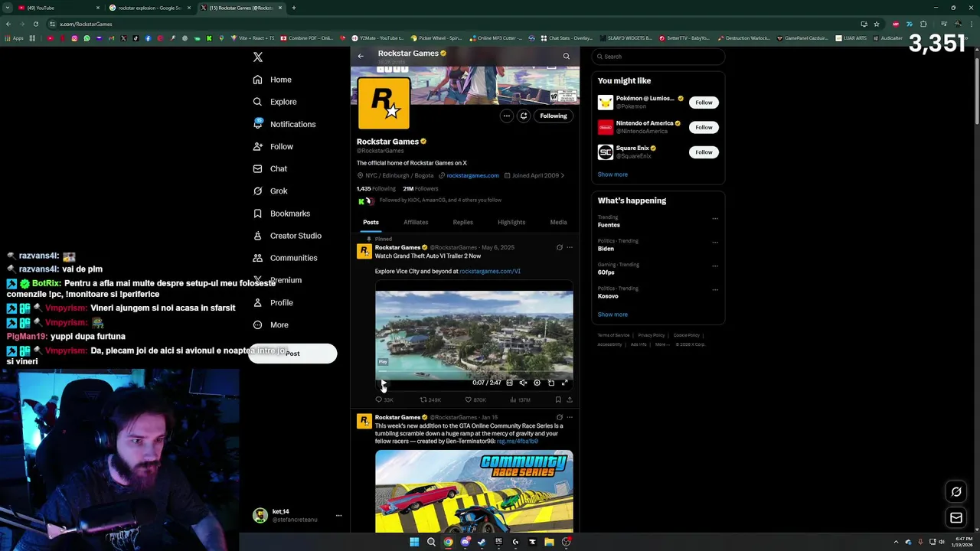Open Grok in X sidebar
The height and width of the screenshot is (551, 980).
[270, 191]
